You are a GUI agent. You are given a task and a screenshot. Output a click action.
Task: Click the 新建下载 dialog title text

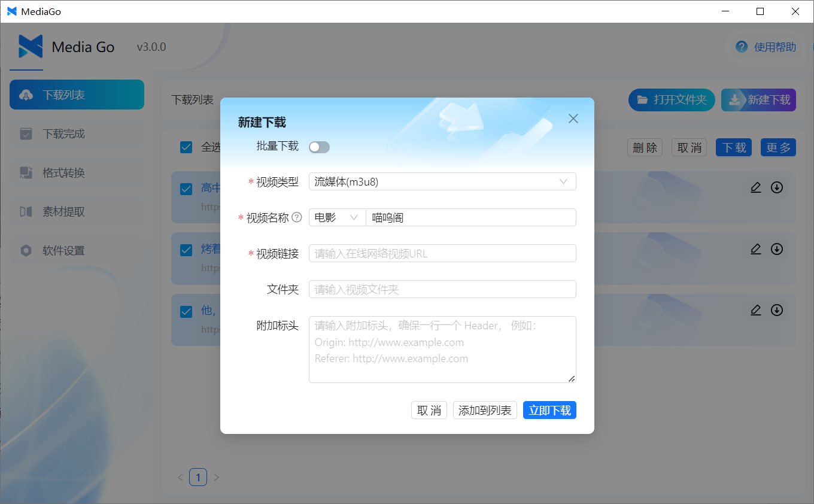point(262,123)
